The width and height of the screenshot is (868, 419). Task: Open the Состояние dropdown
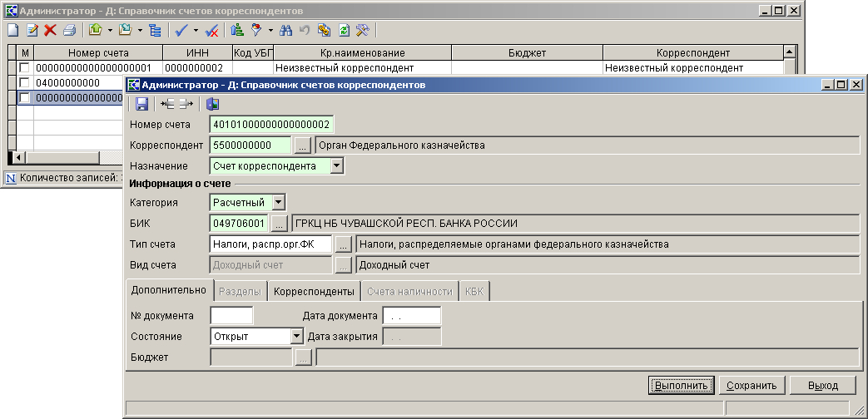point(295,337)
